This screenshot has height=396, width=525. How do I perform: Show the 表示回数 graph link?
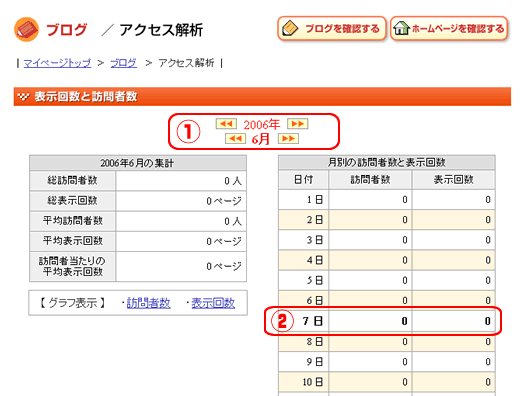[x=213, y=303]
